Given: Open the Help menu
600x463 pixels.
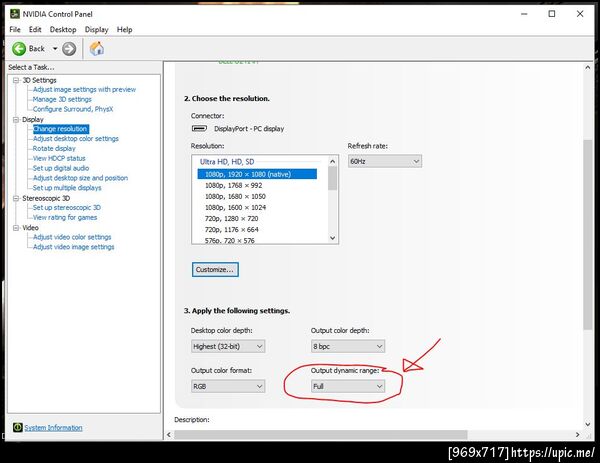Looking at the screenshot, I should click(x=124, y=29).
